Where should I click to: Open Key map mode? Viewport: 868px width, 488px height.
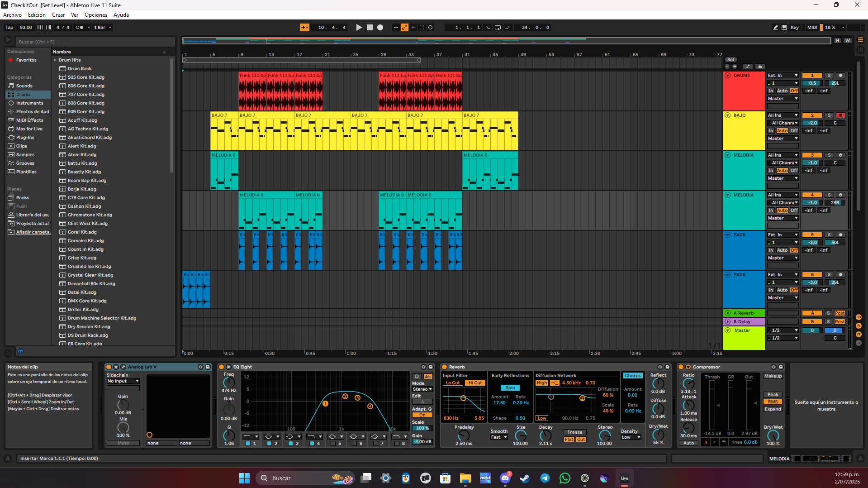pyautogui.click(x=794, y=28)
